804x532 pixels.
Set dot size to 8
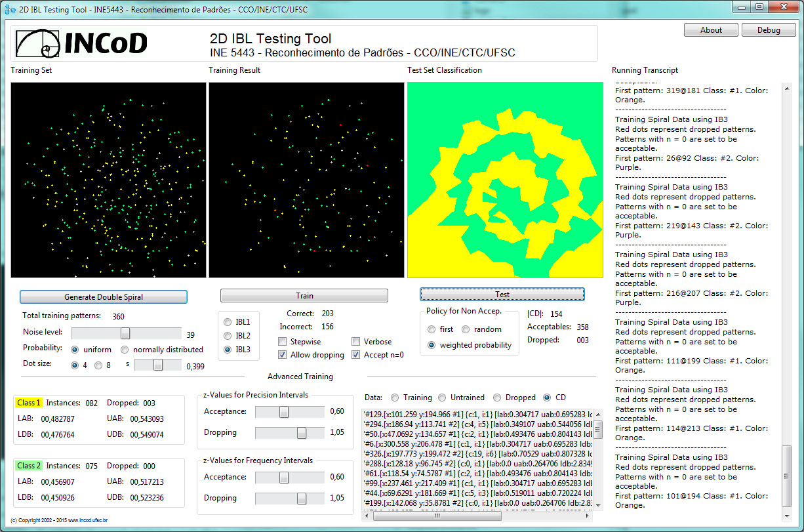pyautogui.click(x=98, y=365)
